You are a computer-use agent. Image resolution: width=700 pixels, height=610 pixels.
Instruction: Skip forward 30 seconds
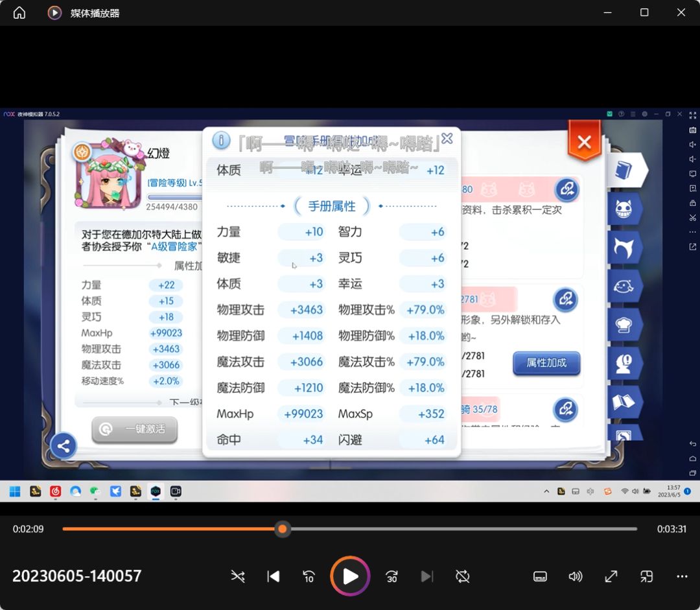click(x=391, y=576)
